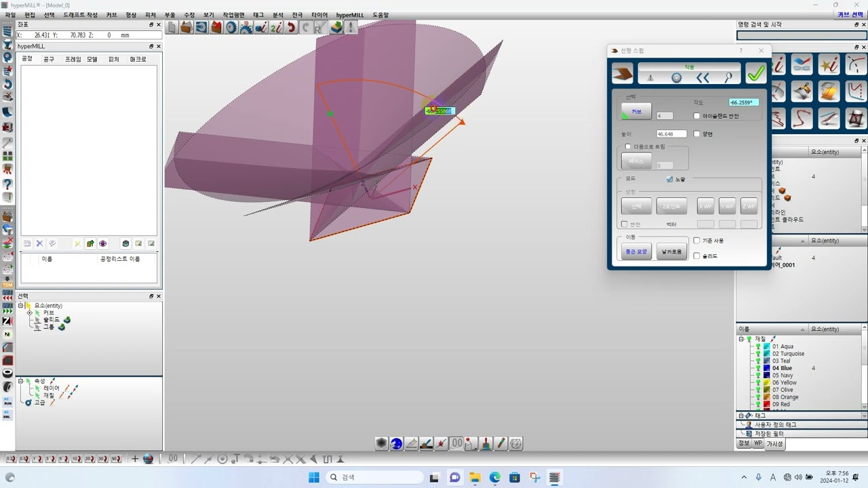Select the 05 Navy color swatch
This screenshot has width=868, height=488.
766,375
